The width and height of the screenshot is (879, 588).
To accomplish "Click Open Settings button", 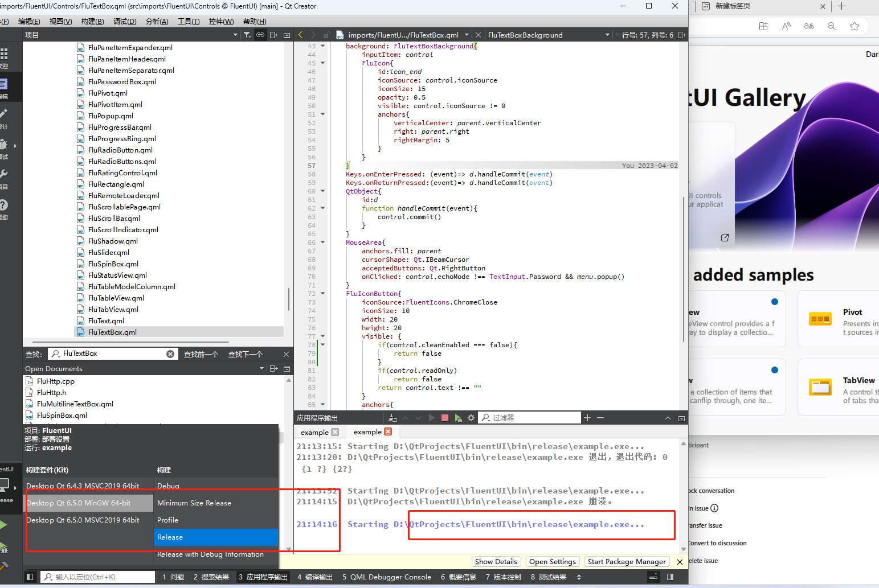I will pyautogui.click(x=553, y=562).
